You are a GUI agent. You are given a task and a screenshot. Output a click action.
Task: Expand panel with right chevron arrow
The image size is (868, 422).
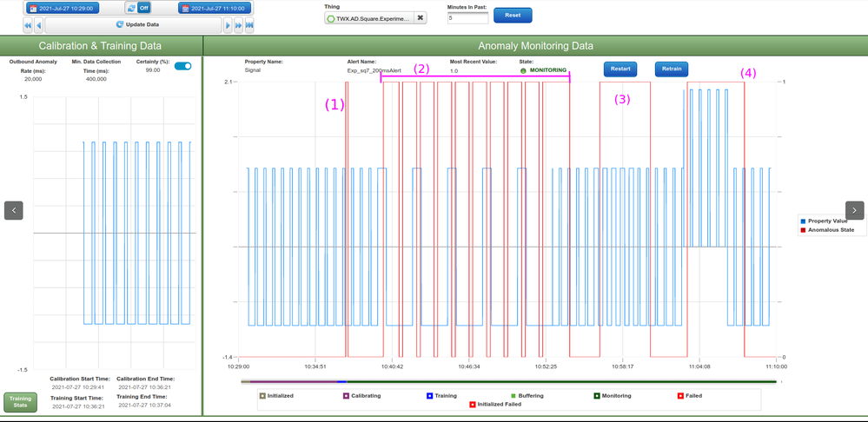point(854,210)
